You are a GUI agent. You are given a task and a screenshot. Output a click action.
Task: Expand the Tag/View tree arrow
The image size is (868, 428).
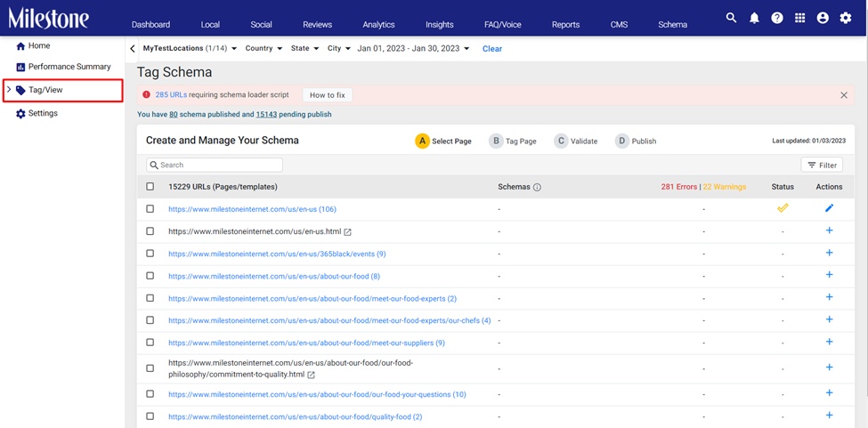point(9,90)
